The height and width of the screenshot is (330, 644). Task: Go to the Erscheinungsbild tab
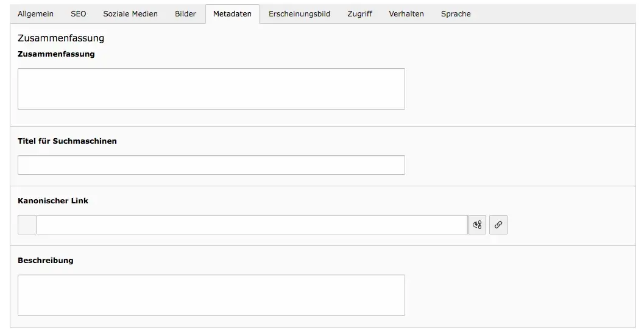pyautogui.click(x=299, y=14)
